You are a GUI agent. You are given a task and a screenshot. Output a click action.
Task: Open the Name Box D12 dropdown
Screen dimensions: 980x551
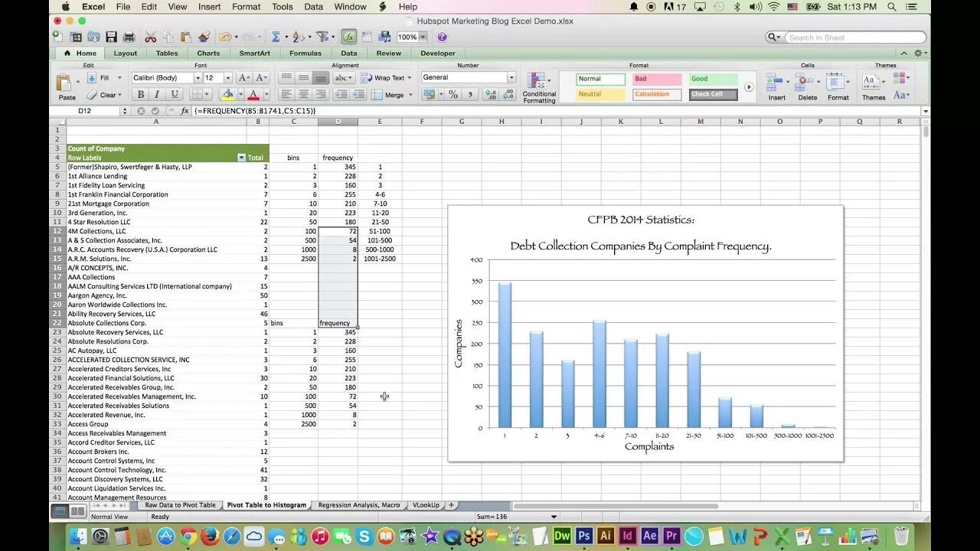125,111
